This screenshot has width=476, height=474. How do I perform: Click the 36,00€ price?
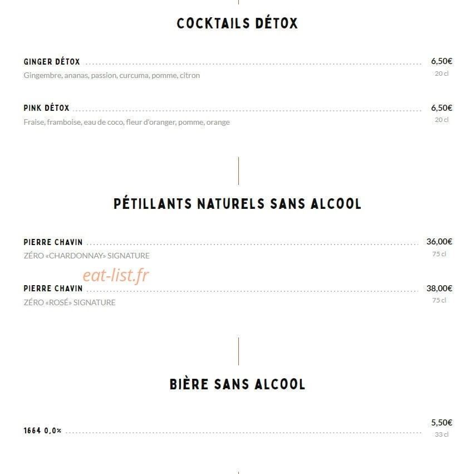(439, 242)
